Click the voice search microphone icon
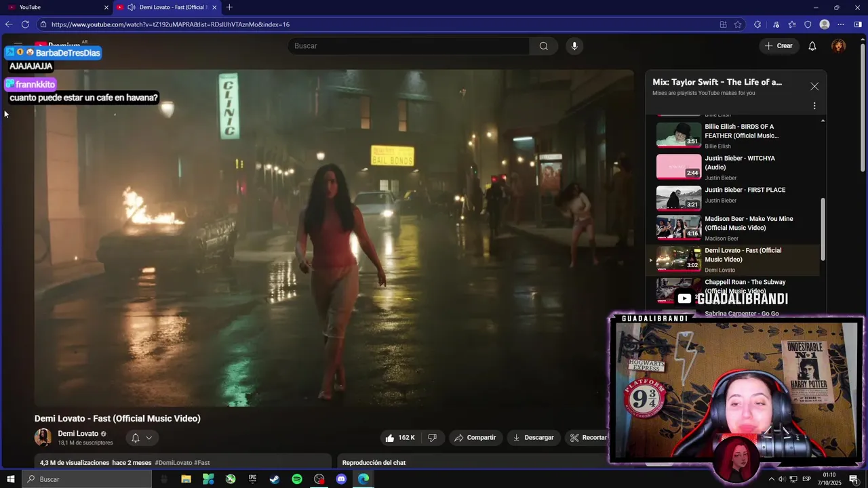This screenshot has height=488, width=868. 574,46
